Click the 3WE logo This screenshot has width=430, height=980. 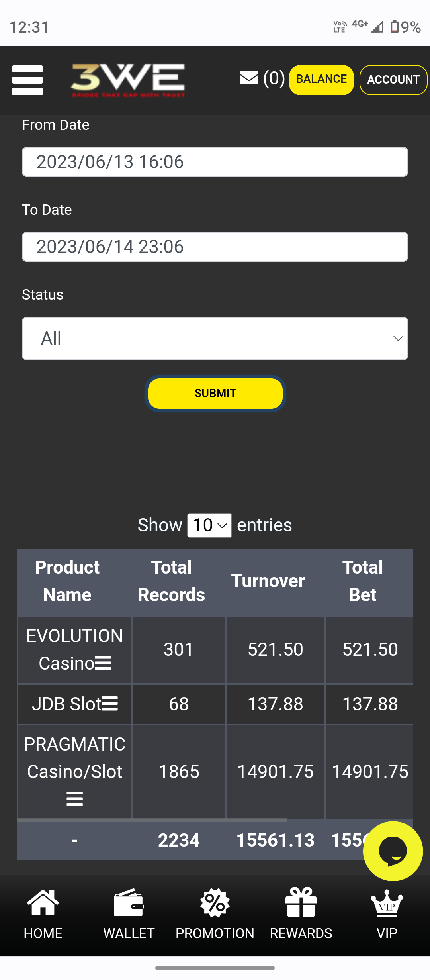point(128,80)
